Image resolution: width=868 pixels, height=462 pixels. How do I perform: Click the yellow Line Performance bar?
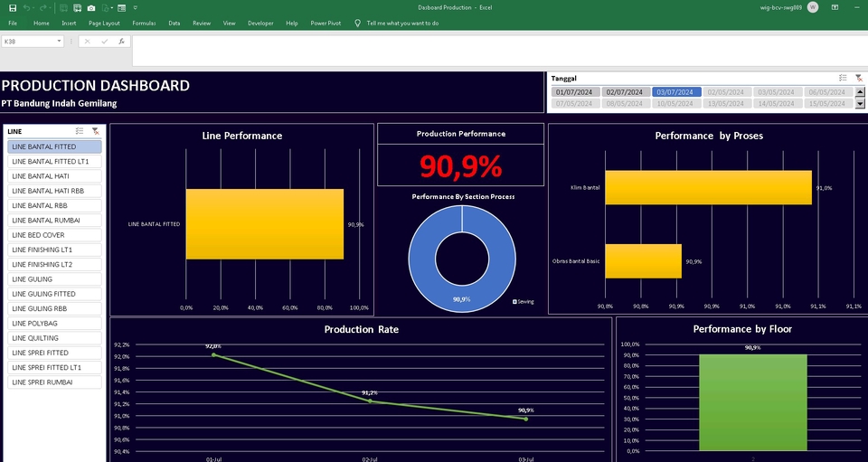[265, 224]
